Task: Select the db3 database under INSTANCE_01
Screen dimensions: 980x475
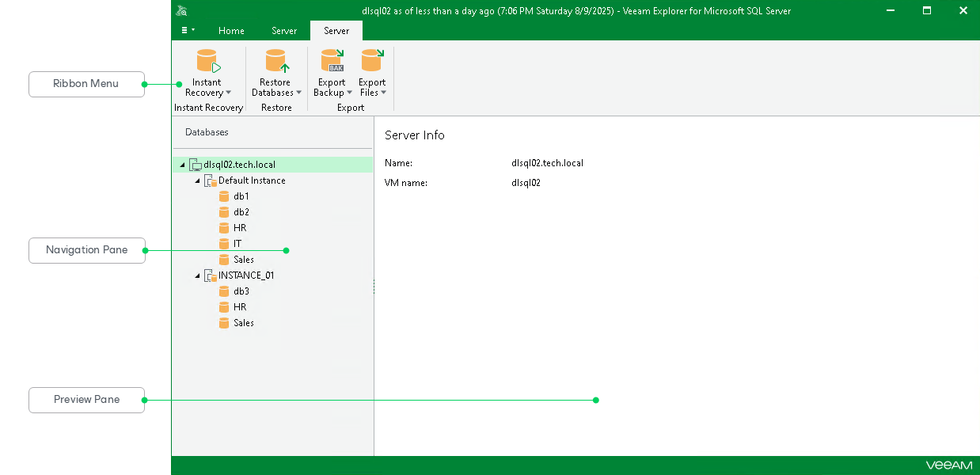Action: point(241,291)
